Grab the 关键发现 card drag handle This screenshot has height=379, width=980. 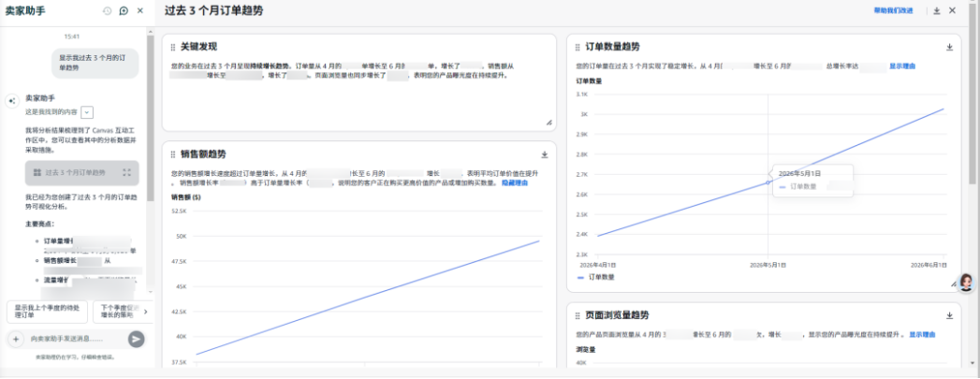[173, 48]
